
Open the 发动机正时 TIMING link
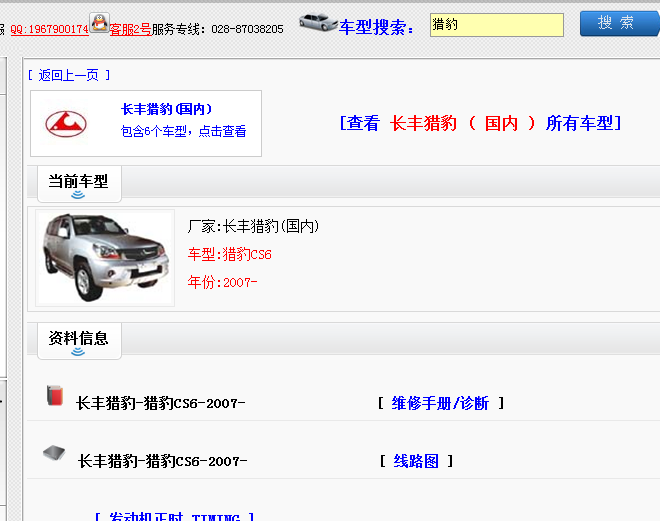click(x=174, y=516)
